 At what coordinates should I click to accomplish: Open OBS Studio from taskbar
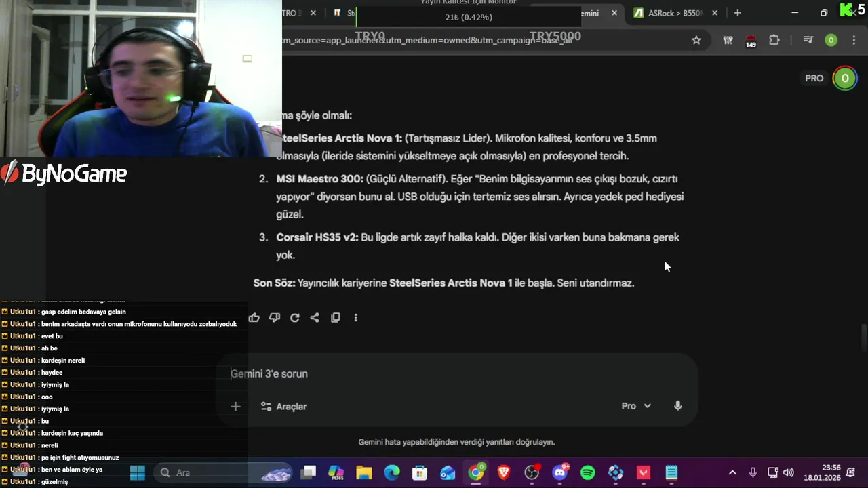pyautogui.click(x=532, y=472)
